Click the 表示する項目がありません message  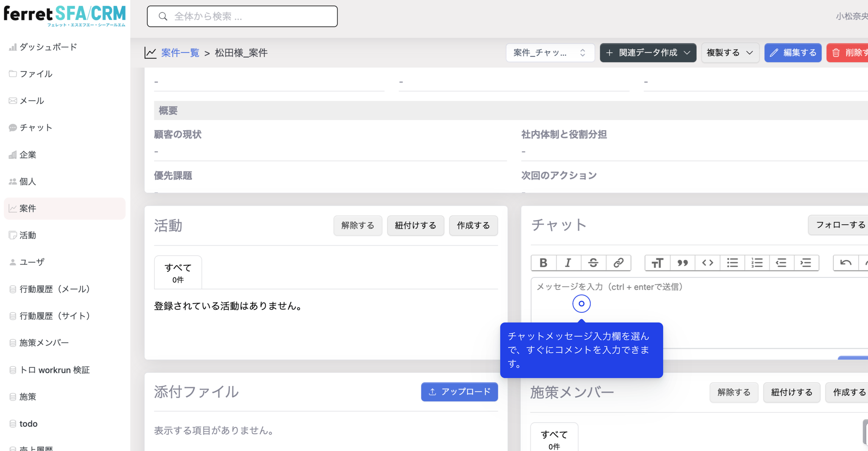pos(214,431)
